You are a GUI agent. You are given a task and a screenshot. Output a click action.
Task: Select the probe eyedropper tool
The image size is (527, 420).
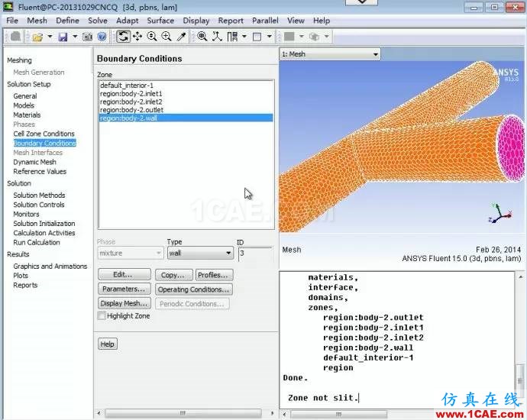tap(182, 37)
